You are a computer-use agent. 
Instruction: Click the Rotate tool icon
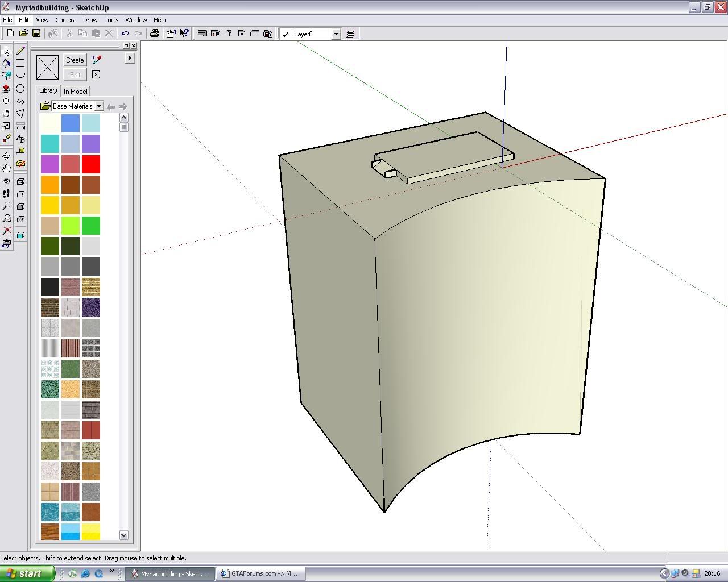[x=6, y=113]
